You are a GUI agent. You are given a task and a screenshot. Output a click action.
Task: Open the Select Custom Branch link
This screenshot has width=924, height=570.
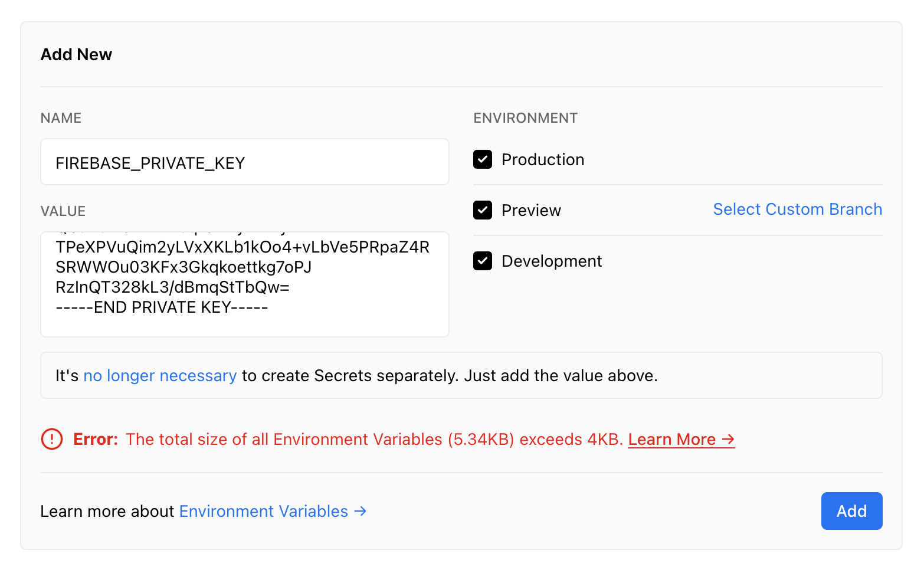pos(798,209)
